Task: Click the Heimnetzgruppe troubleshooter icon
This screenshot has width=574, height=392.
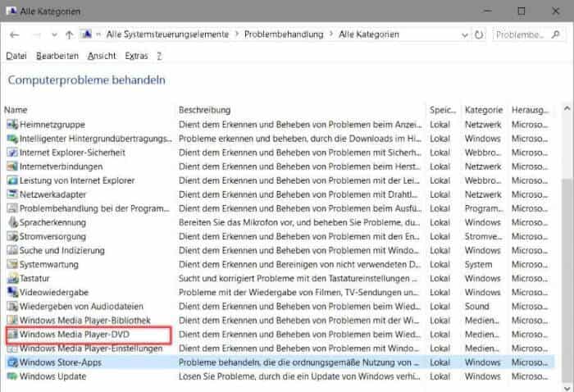Action: pos(12,125)
